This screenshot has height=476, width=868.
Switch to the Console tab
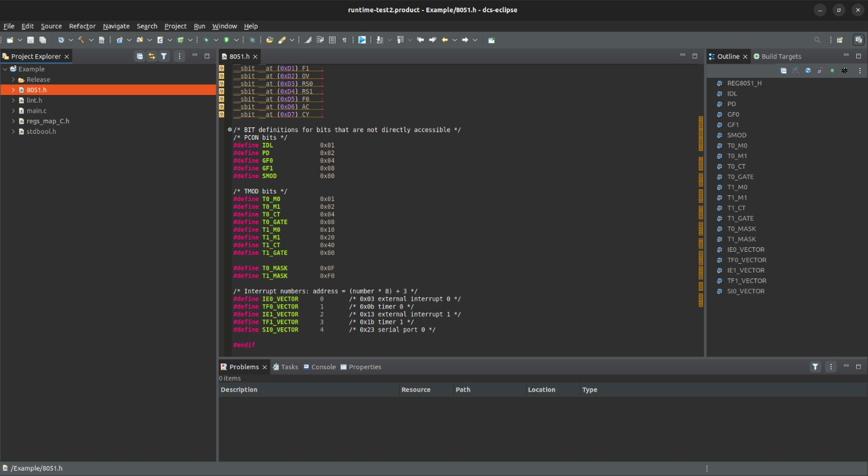point(320,367)
